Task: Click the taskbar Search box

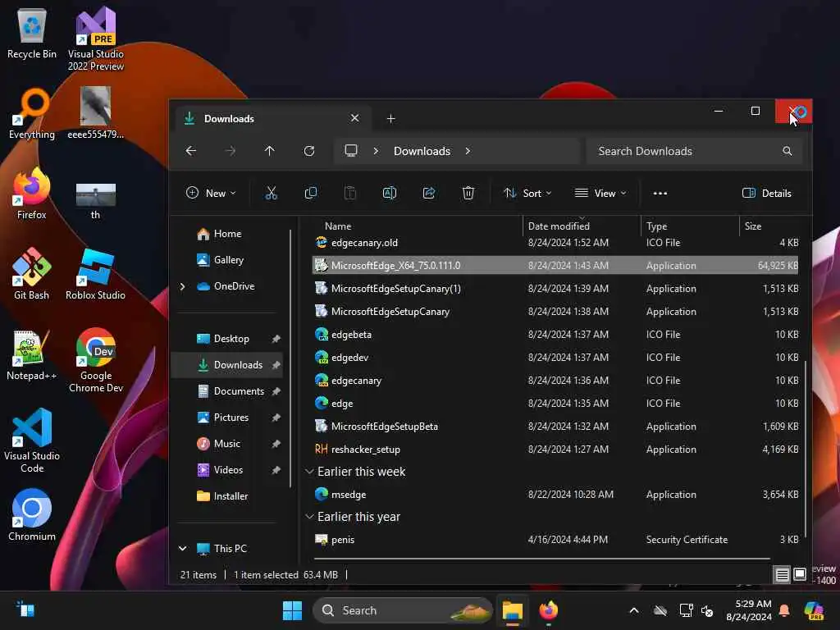Action: click(x=402, y=610)
